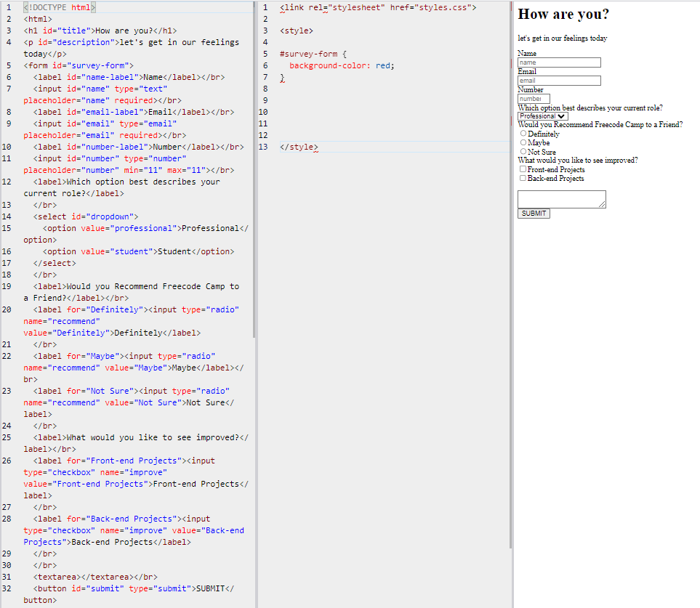This screenshot has height=608, width=700.
Task: Click the 'background-color: red;' declaration
Action: click(x=342, y=65)
